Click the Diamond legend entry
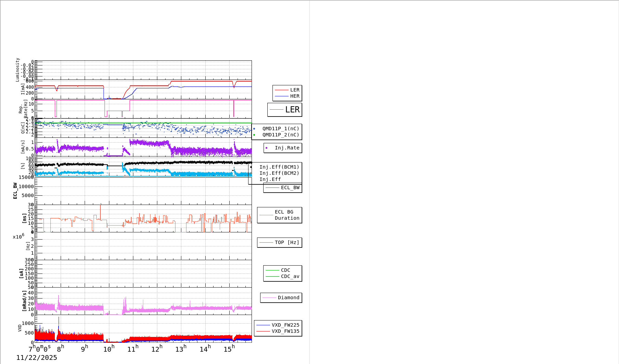619x364 pixels. point(281,298)
